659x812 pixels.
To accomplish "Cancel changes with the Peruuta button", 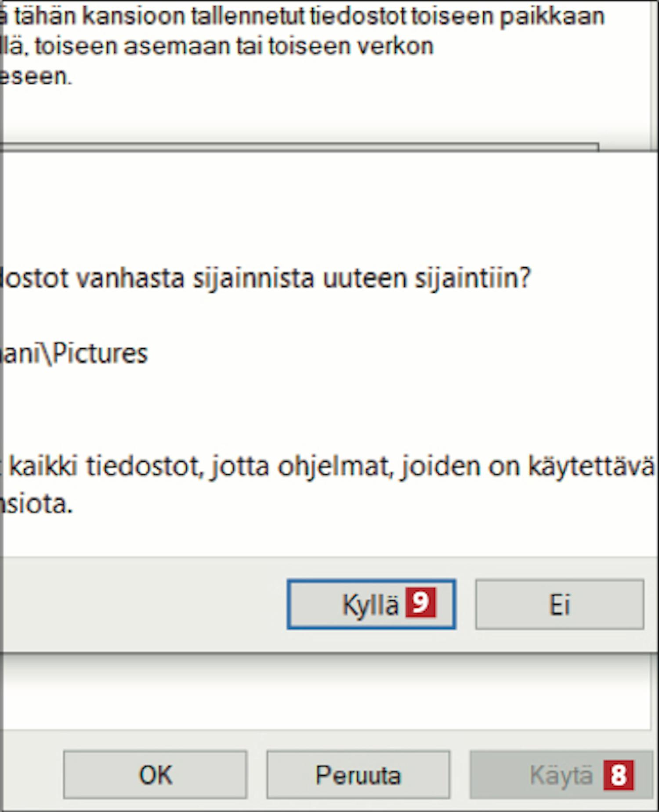I will (358, 774).
